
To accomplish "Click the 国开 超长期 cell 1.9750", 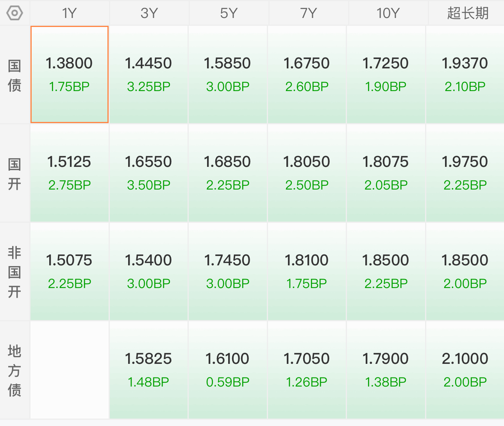I will [465, 173].
